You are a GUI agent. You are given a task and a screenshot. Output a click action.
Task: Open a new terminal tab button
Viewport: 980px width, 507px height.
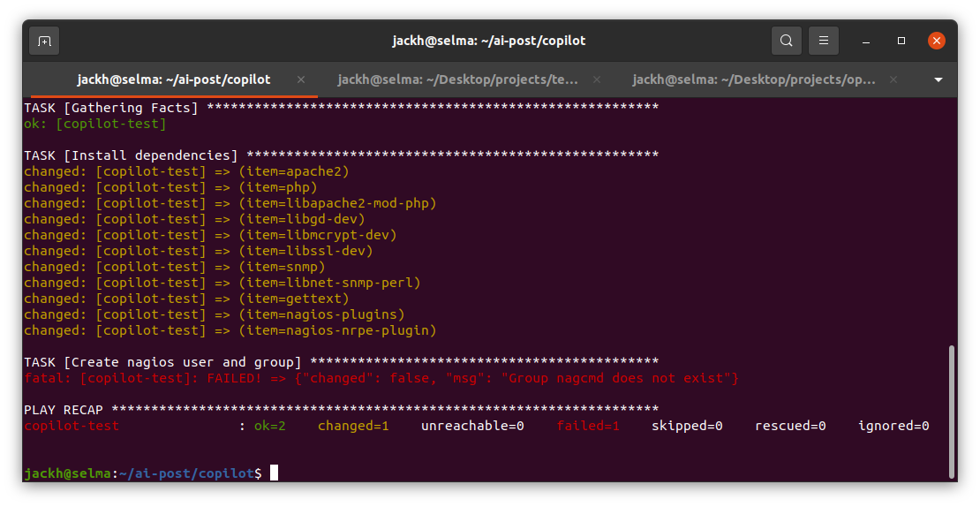coord(44,42)
